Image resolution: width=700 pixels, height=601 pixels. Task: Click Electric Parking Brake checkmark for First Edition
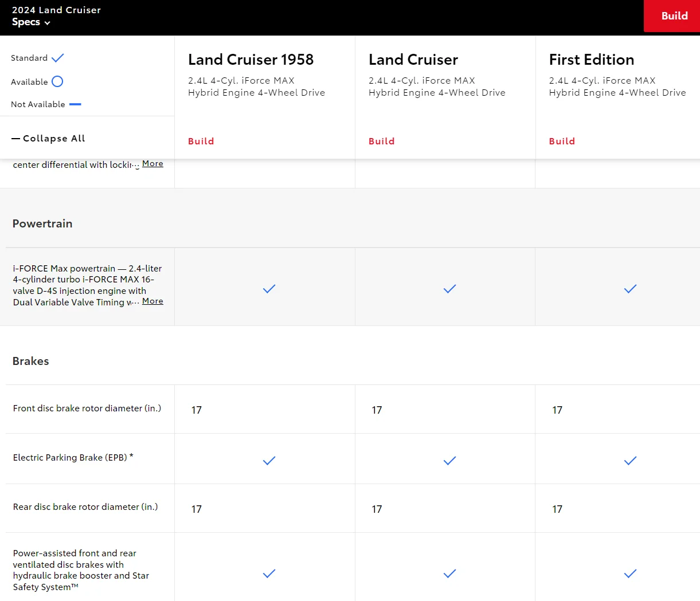630,461
